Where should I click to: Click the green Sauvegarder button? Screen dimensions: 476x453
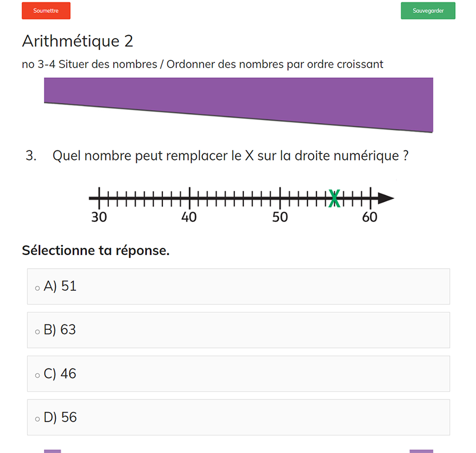pyautogui.click(x=428, y=11)
